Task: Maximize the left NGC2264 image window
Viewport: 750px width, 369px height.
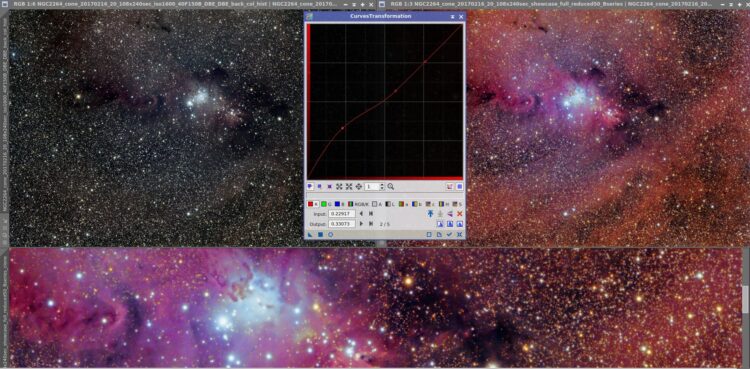Action: [x=362, y=4]
